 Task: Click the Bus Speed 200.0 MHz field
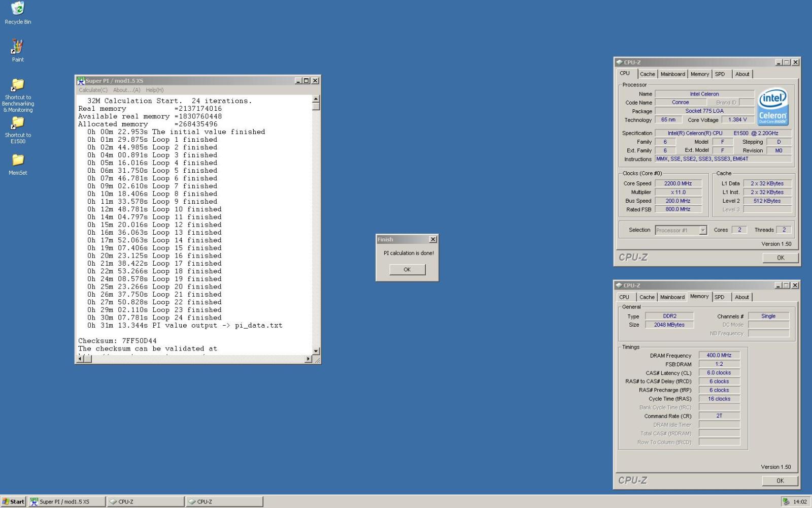pos(678,201)
